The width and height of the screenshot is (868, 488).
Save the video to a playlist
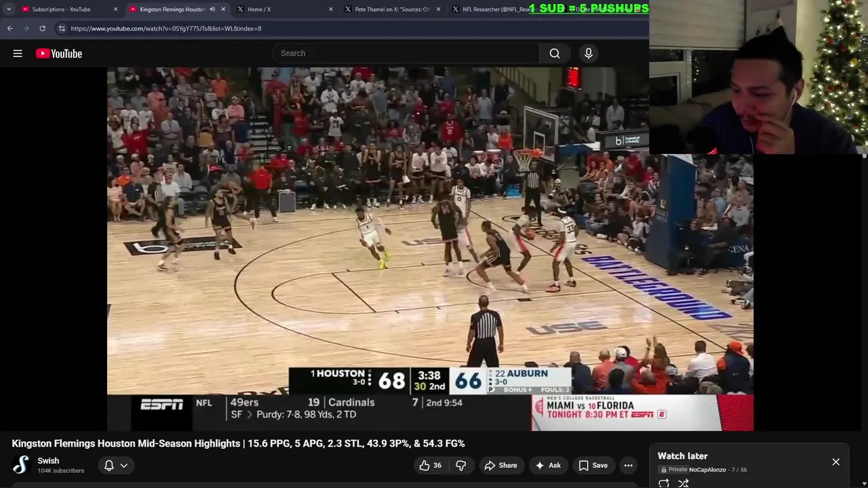[x=593, y=465]
